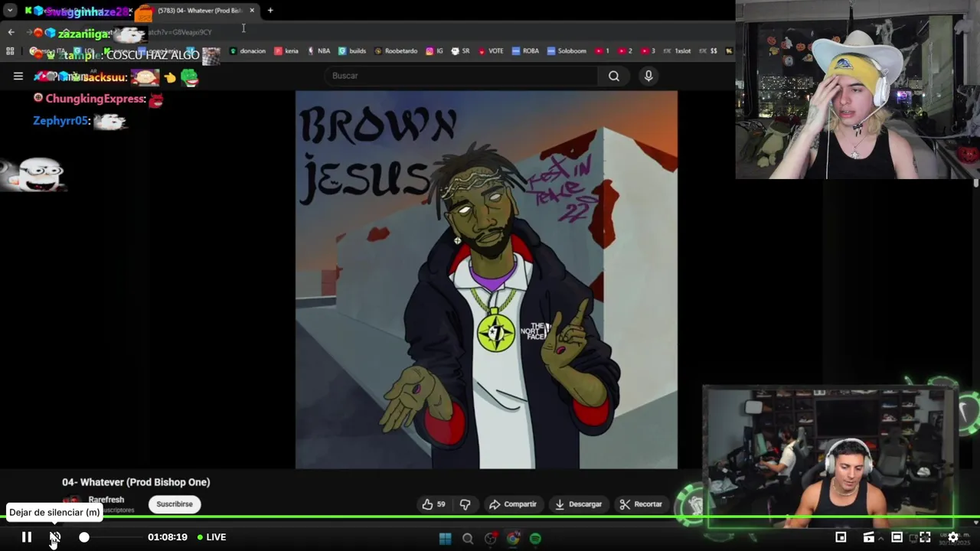
Task: Subscribe with the Suscribirse button
Action: tap(175, 504)
